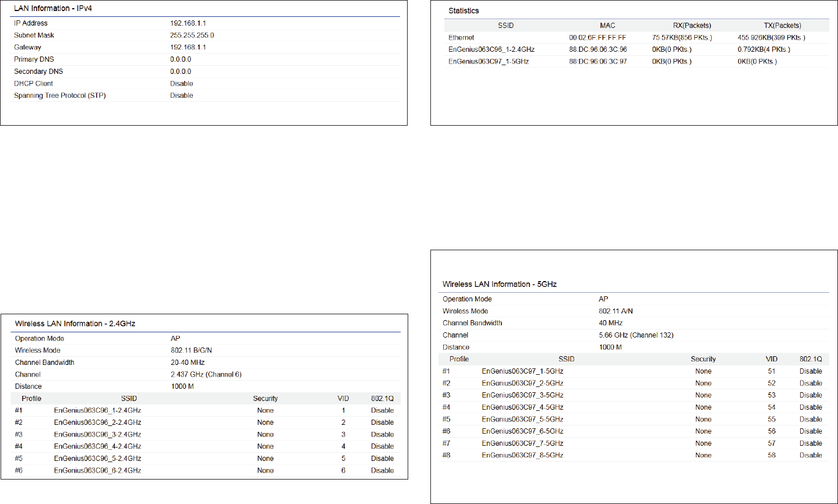Image resolution: width=838 pixels, height=504 pixels.
Task: Click the TX value 0.792KB(4 PKts.)
Action: (764, 49)
